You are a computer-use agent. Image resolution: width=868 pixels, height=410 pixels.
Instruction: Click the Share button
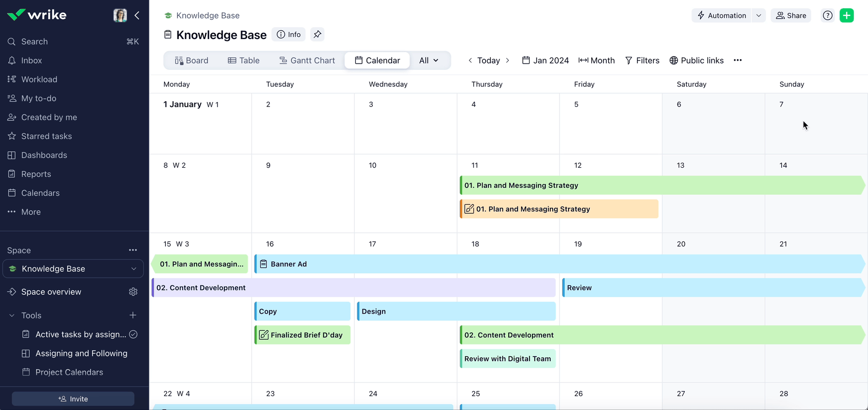(791, 15)
